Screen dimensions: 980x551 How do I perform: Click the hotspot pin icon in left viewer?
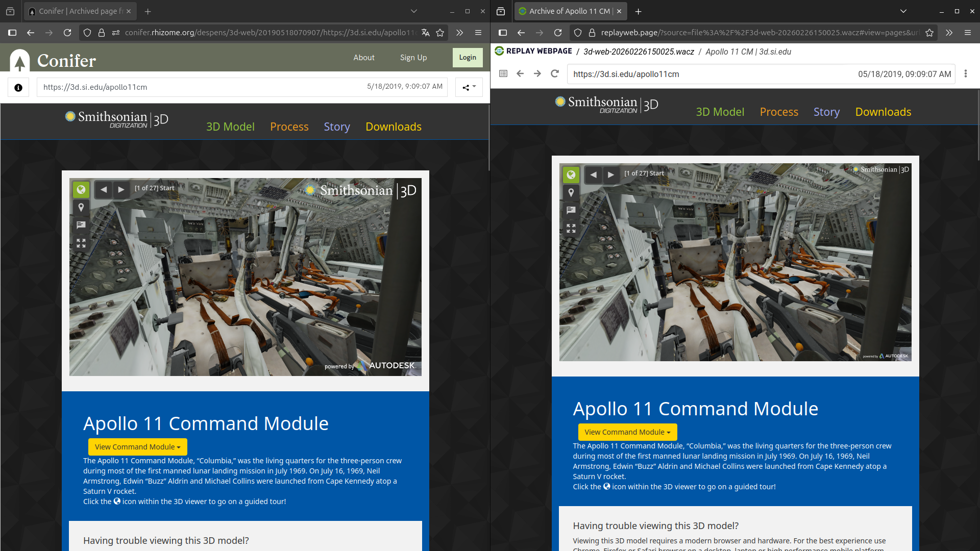click(81, 207)
